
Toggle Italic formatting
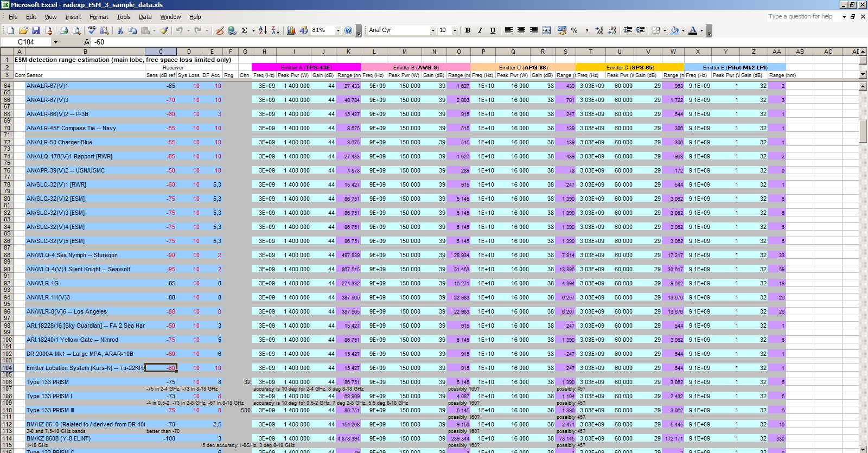[480, 30]
